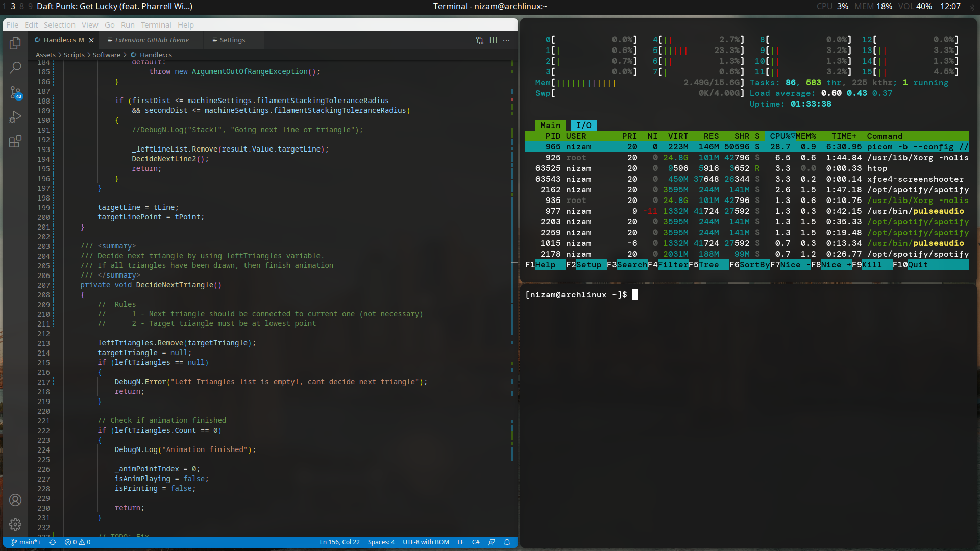Open the Terminal menu
This screenshot has height=551, width=980.
[x=156, y=25]
